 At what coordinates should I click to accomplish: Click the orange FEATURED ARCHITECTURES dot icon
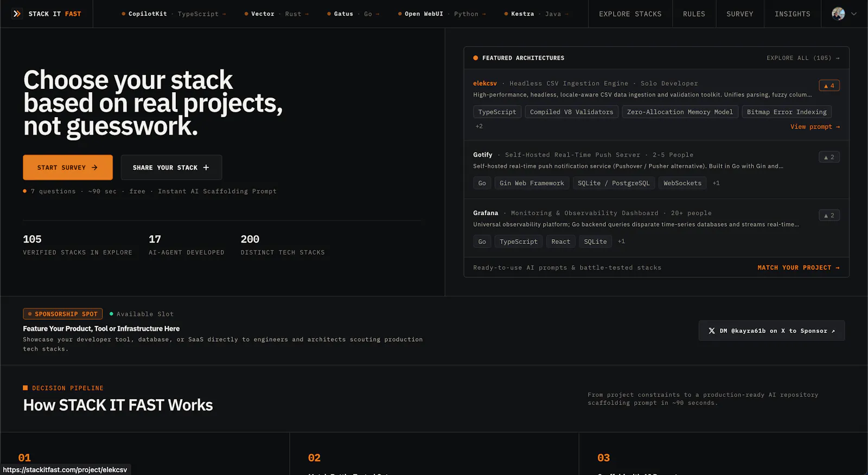(476, 58)
